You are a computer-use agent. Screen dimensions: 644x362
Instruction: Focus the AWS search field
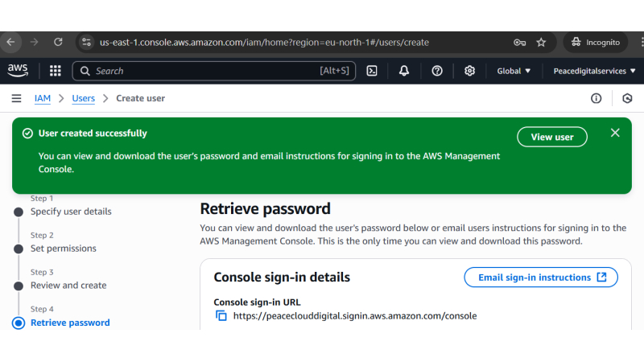213,71
